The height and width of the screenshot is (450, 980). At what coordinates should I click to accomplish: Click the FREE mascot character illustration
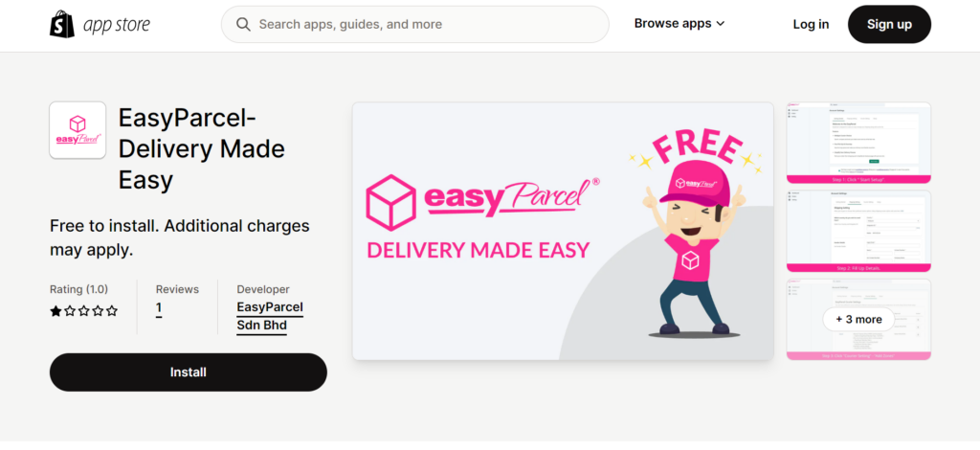695,236
